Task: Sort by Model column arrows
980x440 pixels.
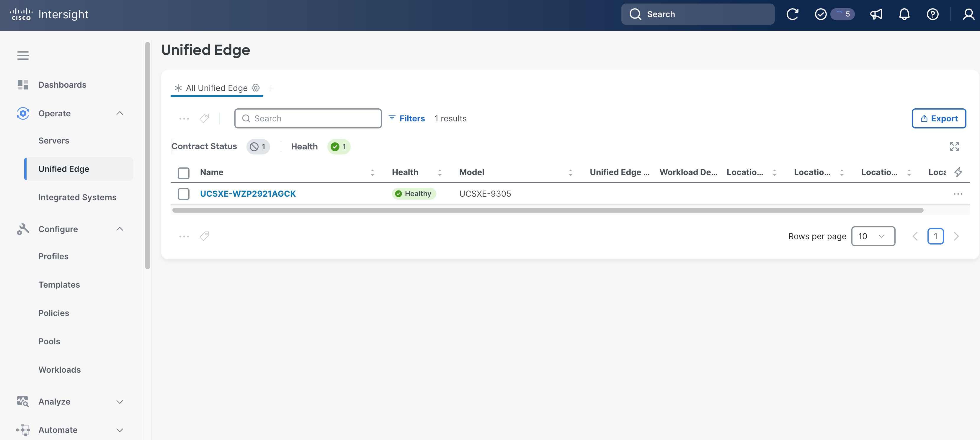Action: pos(570,173)
